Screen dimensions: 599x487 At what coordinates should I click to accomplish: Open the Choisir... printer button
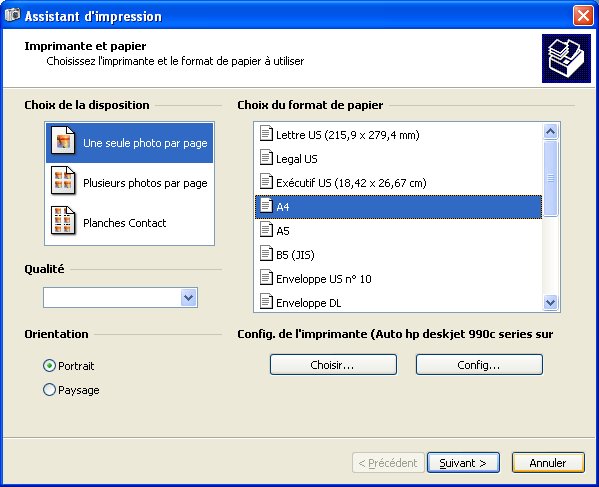tap(333, 365)
